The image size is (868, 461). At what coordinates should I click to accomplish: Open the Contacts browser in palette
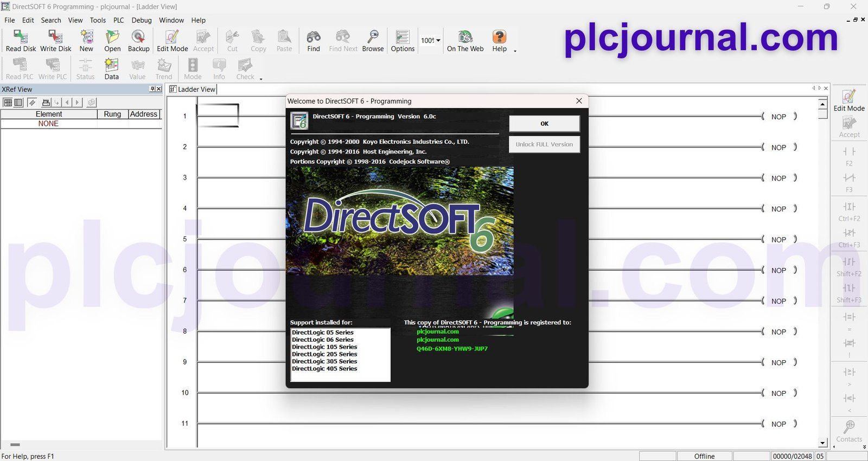[849, 431]
